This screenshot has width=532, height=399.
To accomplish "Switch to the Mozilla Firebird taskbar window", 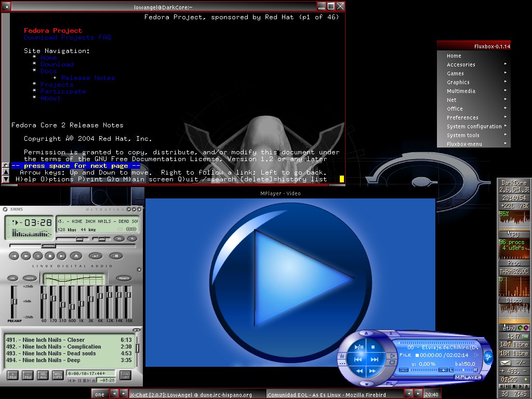I will (x=334, y=394).
